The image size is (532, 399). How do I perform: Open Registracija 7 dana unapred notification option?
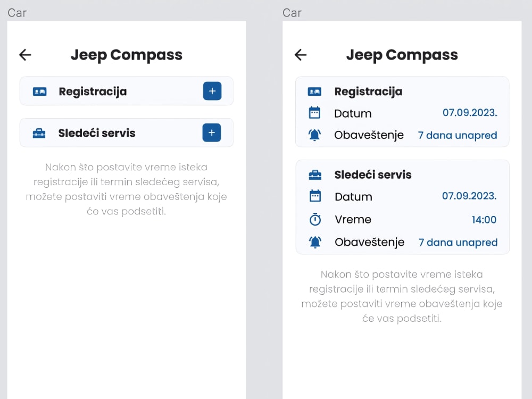tap(458, 135)
